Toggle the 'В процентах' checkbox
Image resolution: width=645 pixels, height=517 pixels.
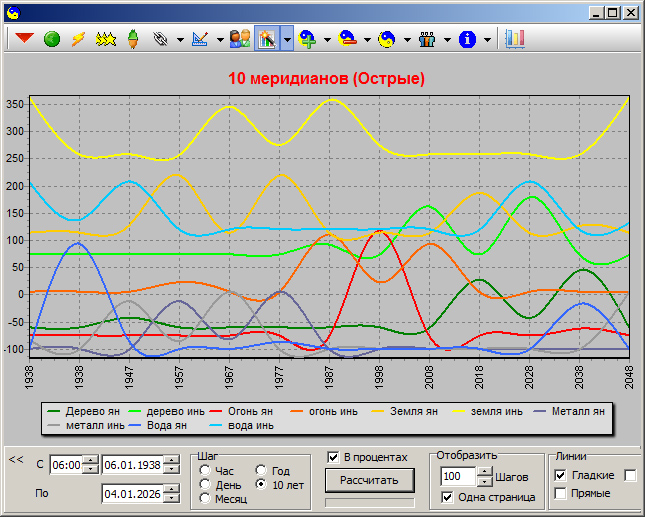pos(334,457)
